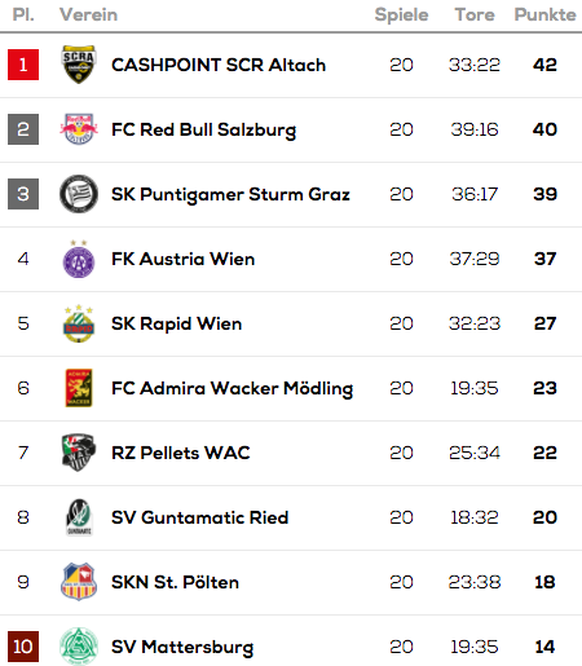Sort table by Punkte column header
This screenshot has height=666, width=582.
[x=545, y=15]
